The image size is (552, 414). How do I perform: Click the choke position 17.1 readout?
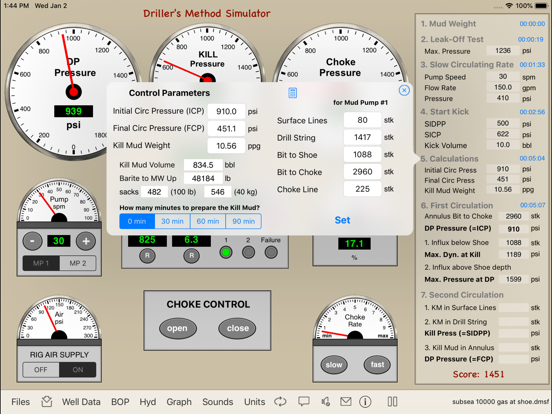(x=354, y=244)
